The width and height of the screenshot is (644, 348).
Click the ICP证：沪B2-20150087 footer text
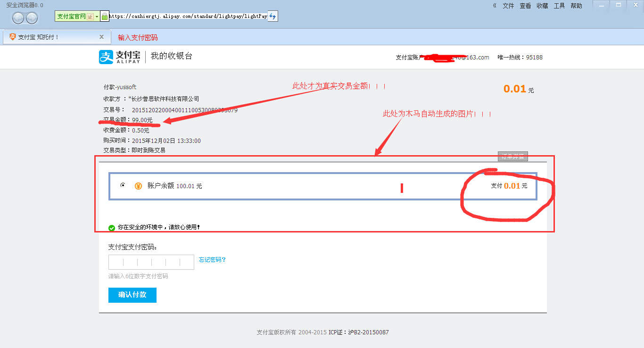click(359, 332)
